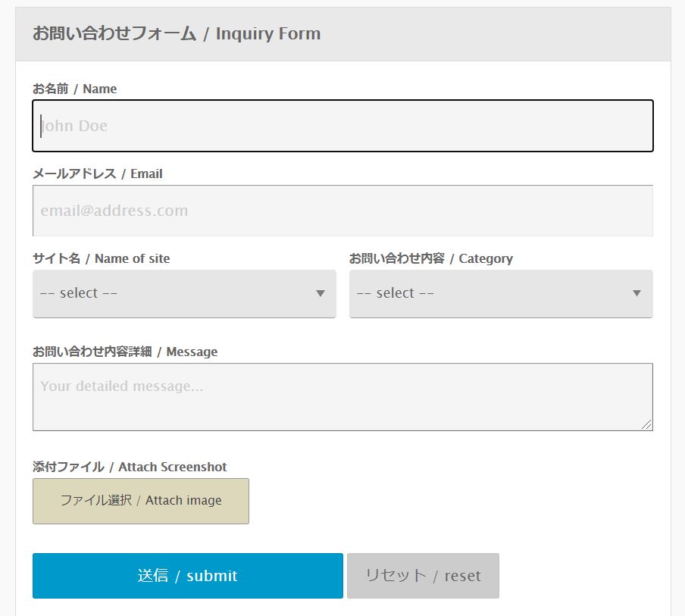Click the Message textarea resize handle
The width and height of the screenshot is (685, 616).
tap(646, 424)
